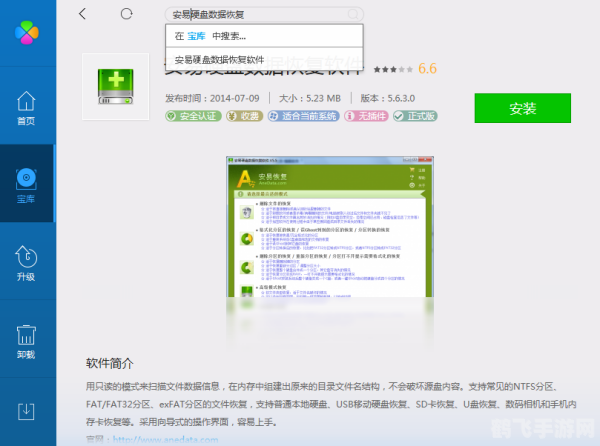Click the 适合当前系统 badge
The height and width of the screenshot is (446, 600).
(x=303, y=116)
